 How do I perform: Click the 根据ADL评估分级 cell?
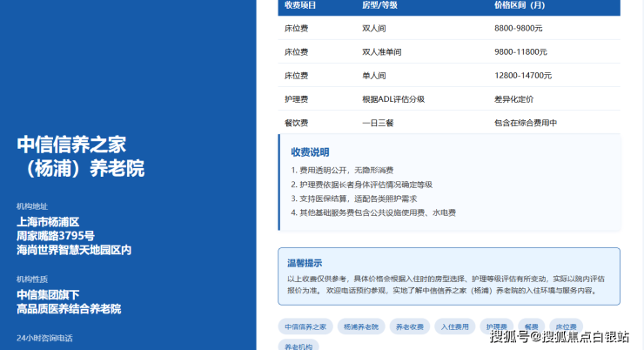click(x=393, y=99)
